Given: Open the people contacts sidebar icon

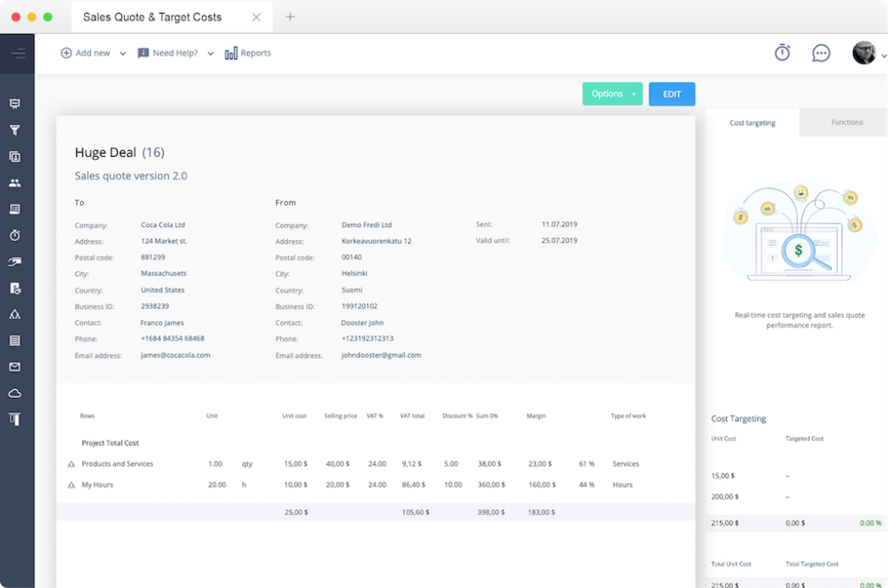Looking at the screenshot, I should [16, 183].
